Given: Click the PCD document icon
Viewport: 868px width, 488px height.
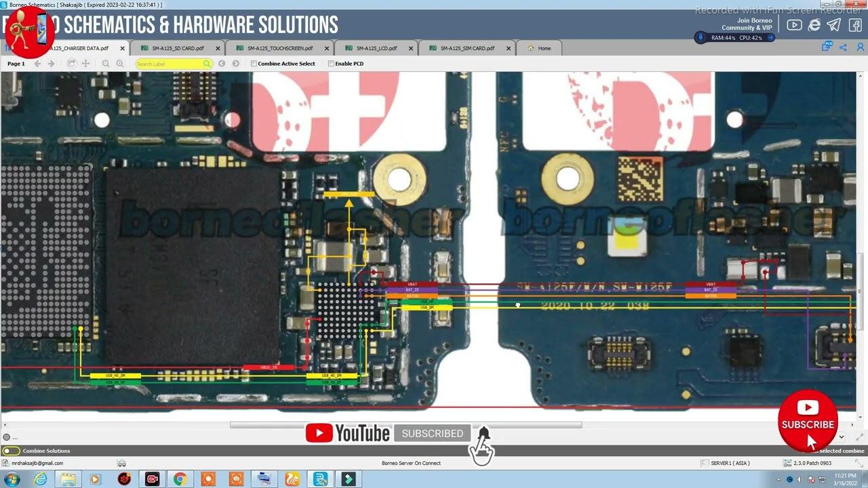Looking at the screenshot, I should point(827,46).
